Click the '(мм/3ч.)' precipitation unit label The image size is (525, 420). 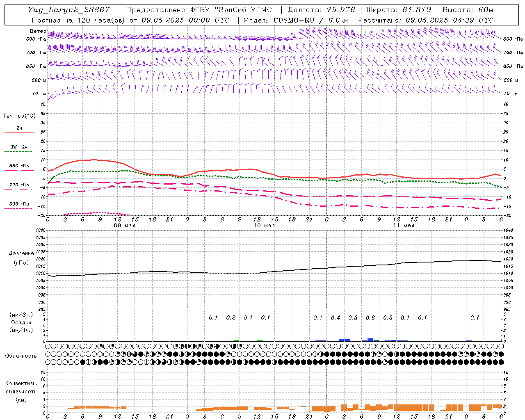pos(21,315)
